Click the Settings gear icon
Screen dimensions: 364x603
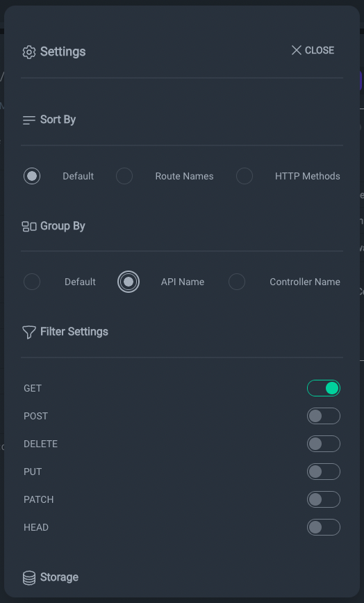coord(29,52)
